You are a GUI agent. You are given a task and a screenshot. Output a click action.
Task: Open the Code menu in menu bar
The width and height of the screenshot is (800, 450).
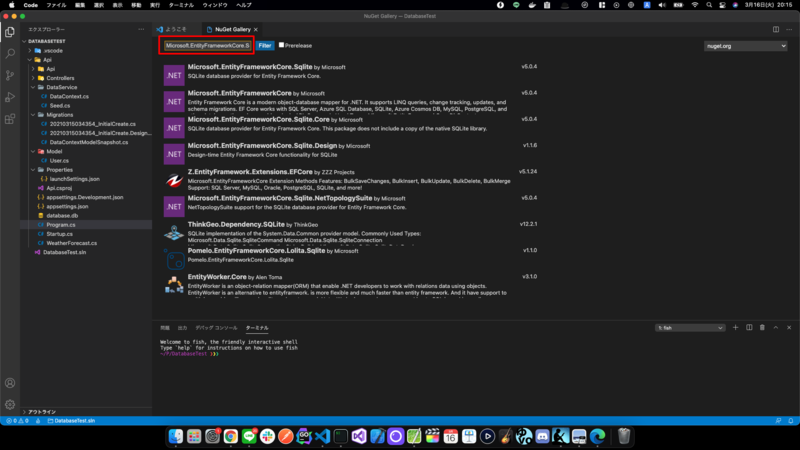coord(31,5)
